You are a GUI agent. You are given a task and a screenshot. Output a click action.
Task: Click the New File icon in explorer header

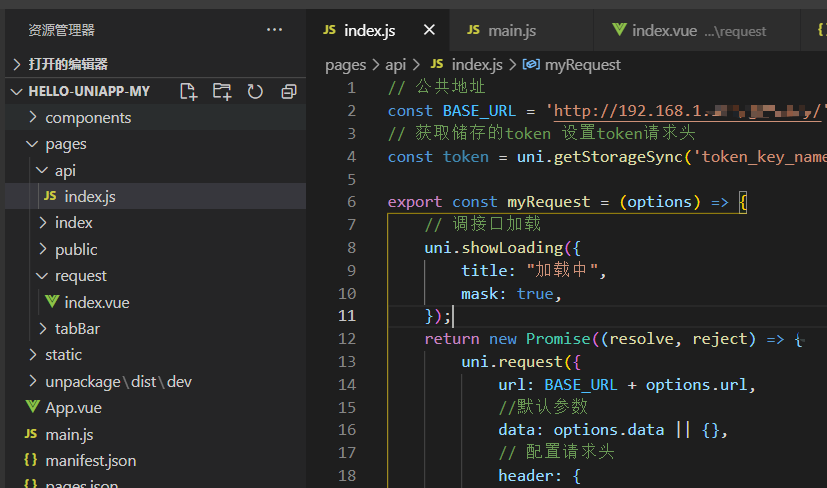188,91
